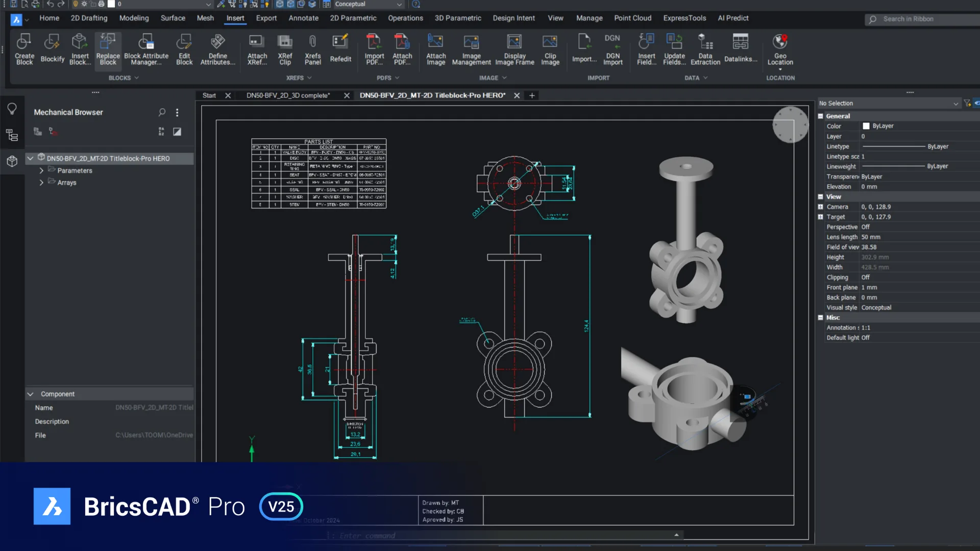
Task: Open the No Selection dropdown
Action: click(955, 104)
